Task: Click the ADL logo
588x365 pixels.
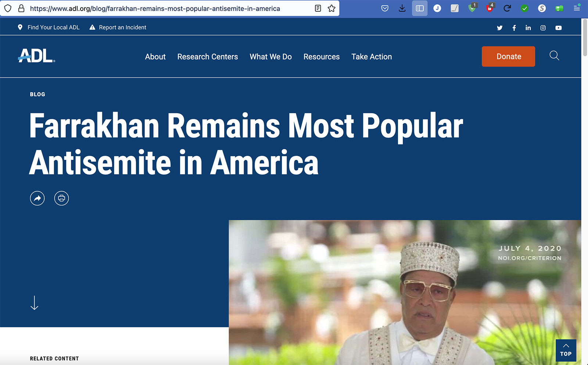Action: click(x=36, y=56)
